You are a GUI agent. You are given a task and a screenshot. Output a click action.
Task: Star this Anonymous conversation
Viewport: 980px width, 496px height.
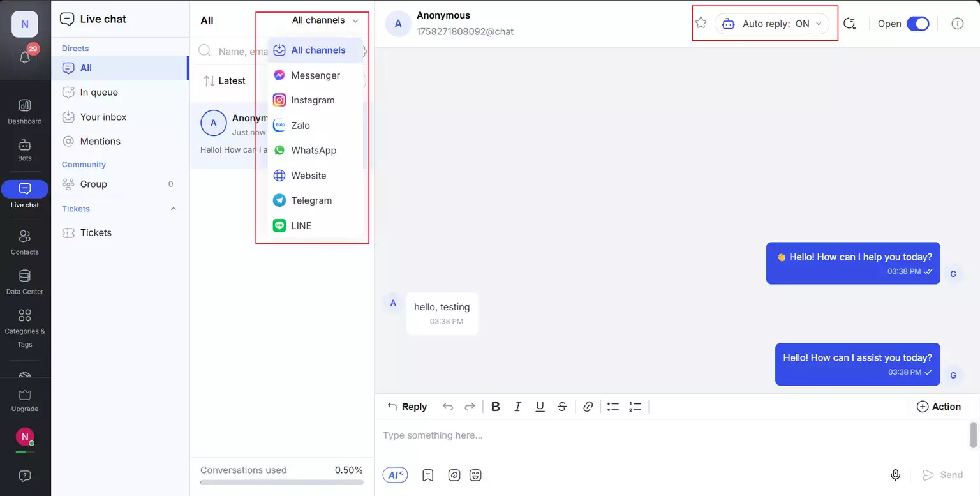(701, 24)
